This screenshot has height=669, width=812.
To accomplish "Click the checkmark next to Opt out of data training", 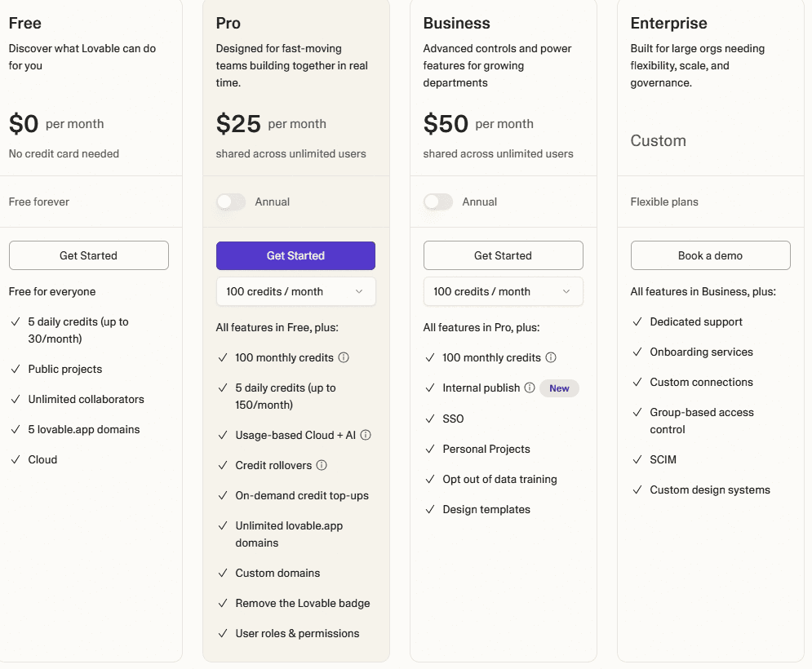I will [430, 479].
